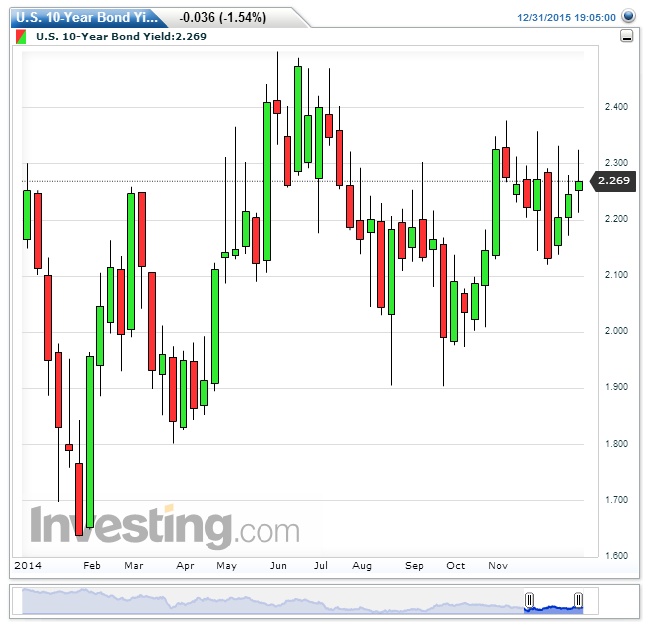Click the red-green candlestick legend icon
This screenshot has width=650, height=627.
(21, 37)
